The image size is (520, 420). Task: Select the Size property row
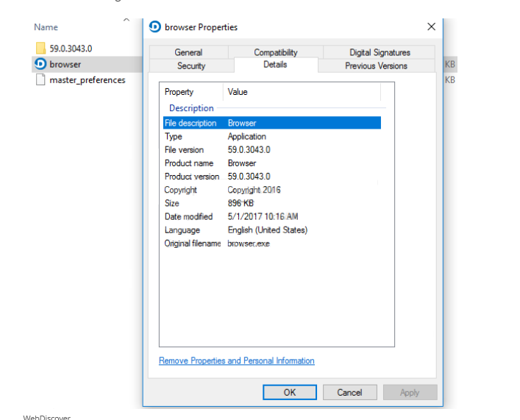pos(272,203)
